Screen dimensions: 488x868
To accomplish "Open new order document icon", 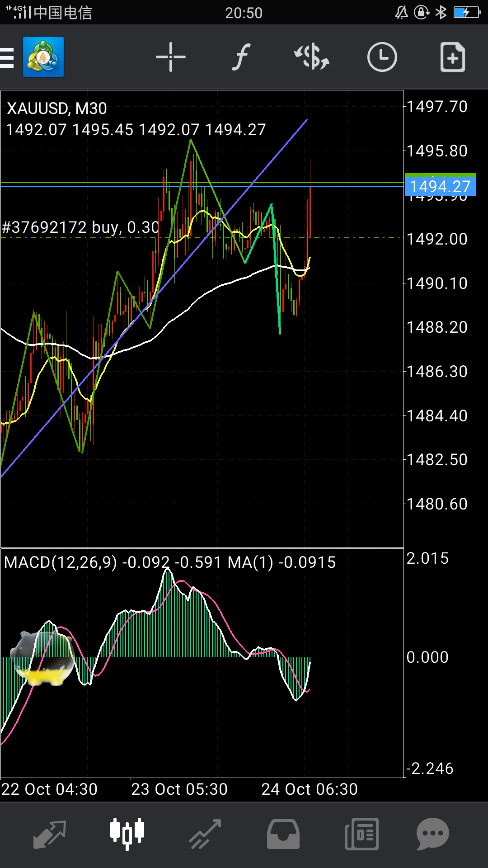I will pyautogui.click(x=453, y=57).
